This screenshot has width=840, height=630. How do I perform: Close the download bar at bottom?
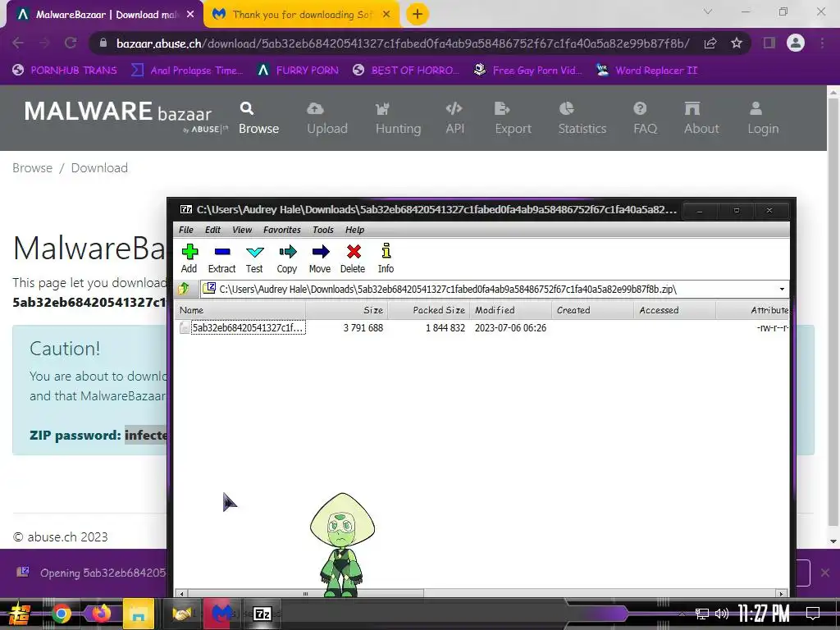point(825,573)
